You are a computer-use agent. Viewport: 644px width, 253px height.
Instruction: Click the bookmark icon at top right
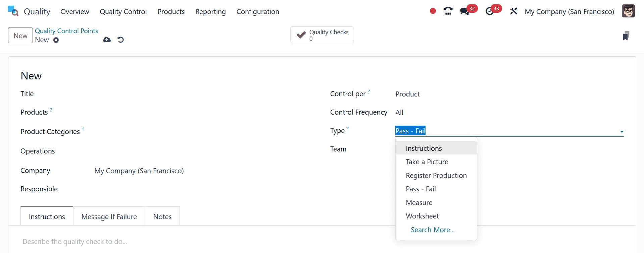click(626, 36)
